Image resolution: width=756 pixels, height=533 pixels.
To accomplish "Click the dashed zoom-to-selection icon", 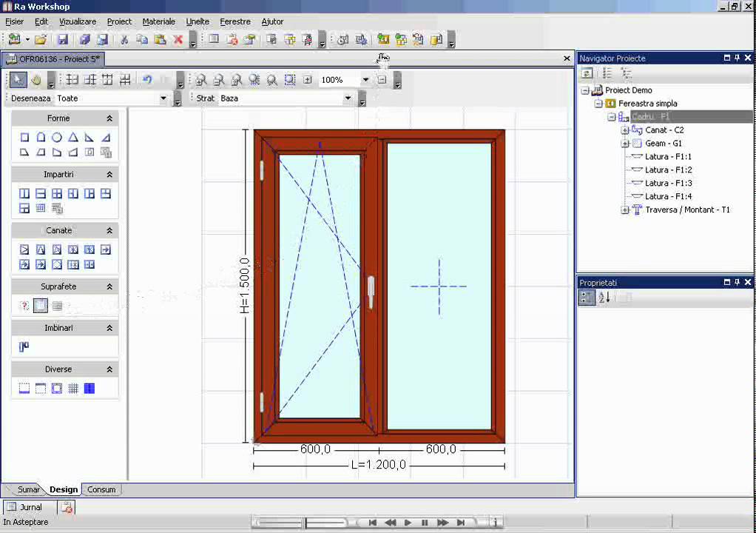I will click(290, 80).
